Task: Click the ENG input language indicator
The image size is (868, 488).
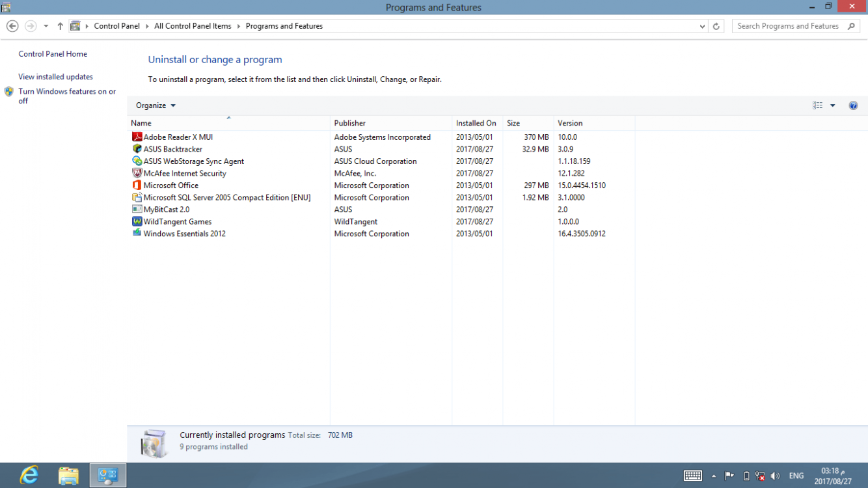Action: click(x=796, y=476)
